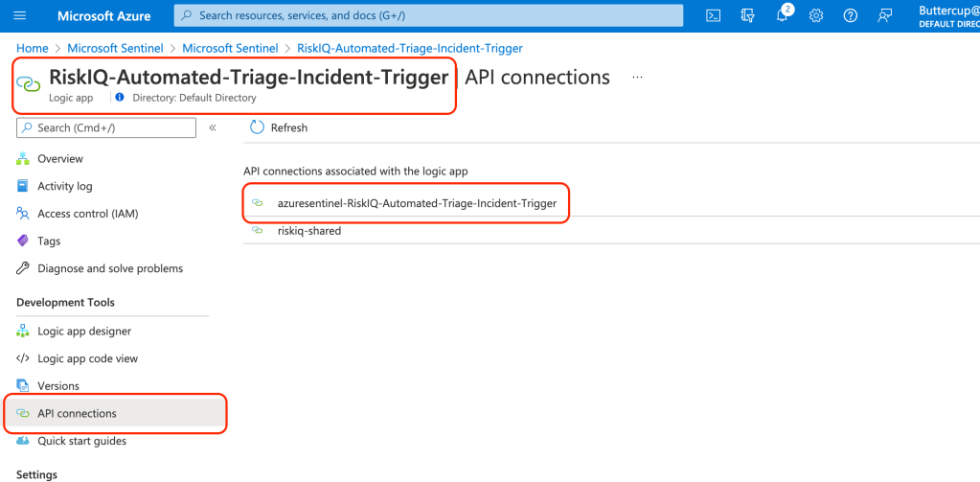Open the azuresentinel-RiskIQ API connection
Screen dimensions: 980x482
(417, 203)
